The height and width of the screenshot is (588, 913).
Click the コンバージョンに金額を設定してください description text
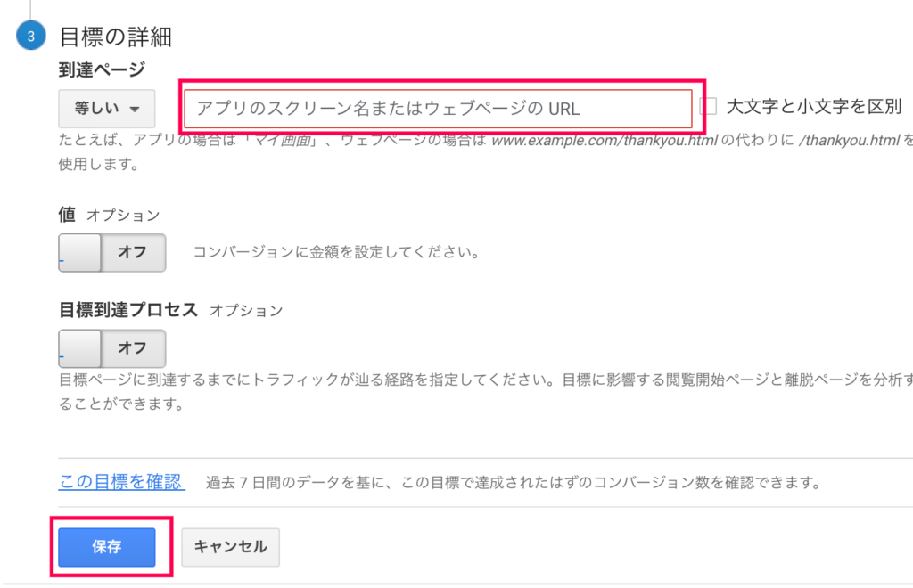(x=336, y=252)
